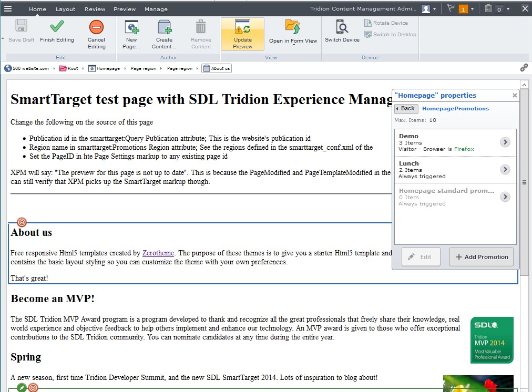Select Homepage breadcrumb item

pos(104,68)
